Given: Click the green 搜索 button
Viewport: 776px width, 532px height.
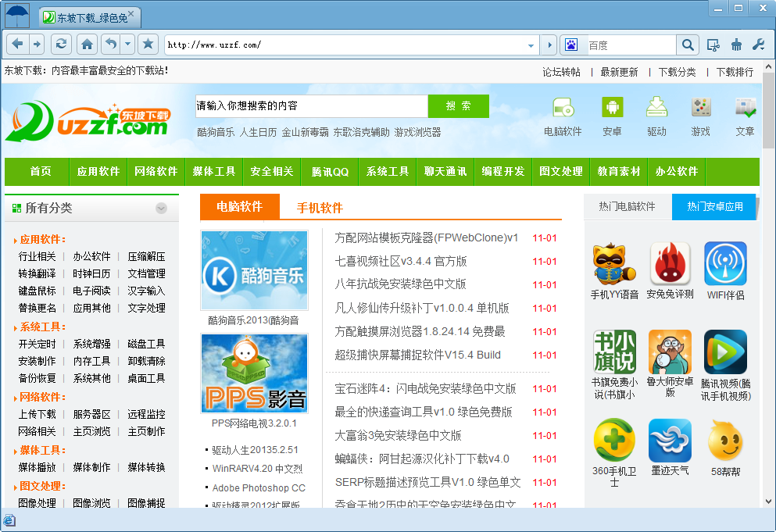Looking at the screenshot, I should coord(458,106).
